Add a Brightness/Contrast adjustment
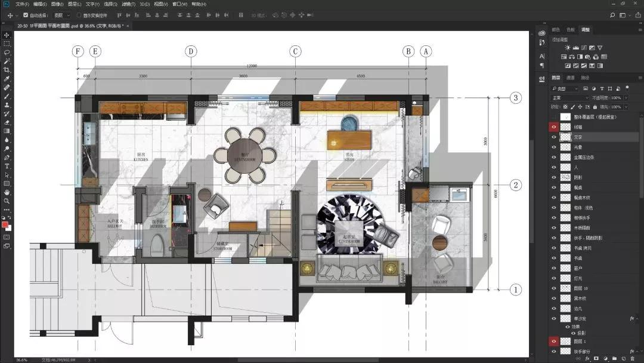The height and width of the screenshot is (363, 644). click(567, 48)
